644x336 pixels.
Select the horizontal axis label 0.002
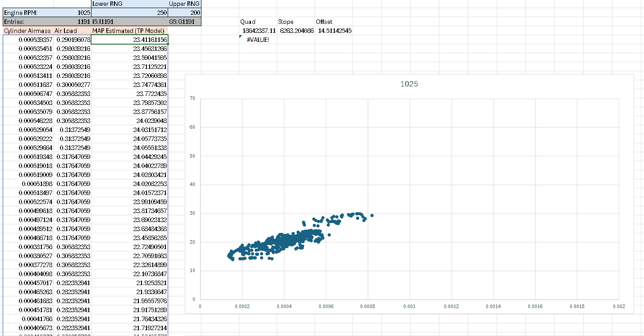pos(619,306)
